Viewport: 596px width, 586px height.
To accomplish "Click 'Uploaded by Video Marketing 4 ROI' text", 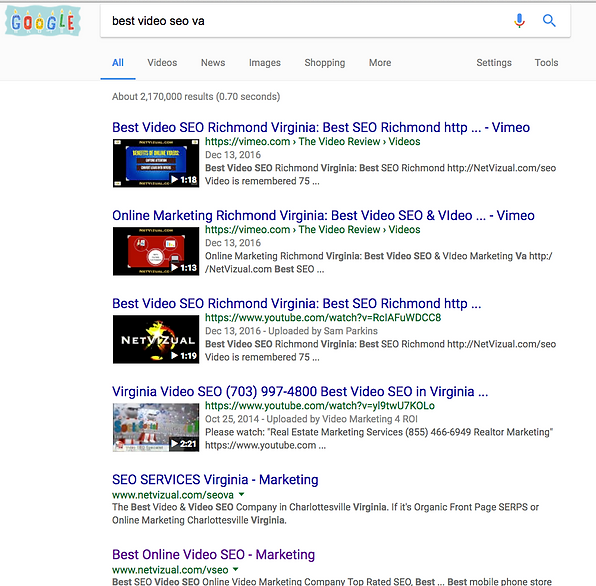I will (342, 419).
